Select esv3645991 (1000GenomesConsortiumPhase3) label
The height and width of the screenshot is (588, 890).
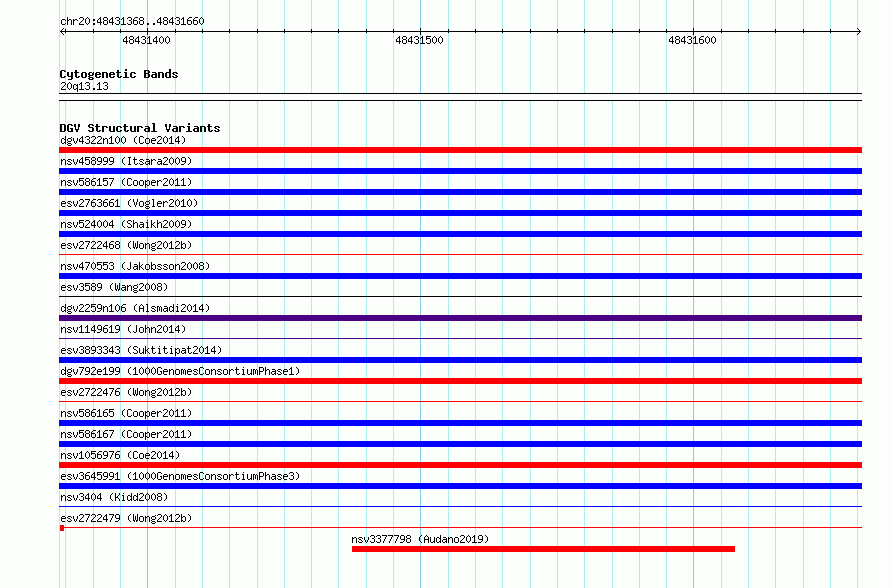click(180, 476)
